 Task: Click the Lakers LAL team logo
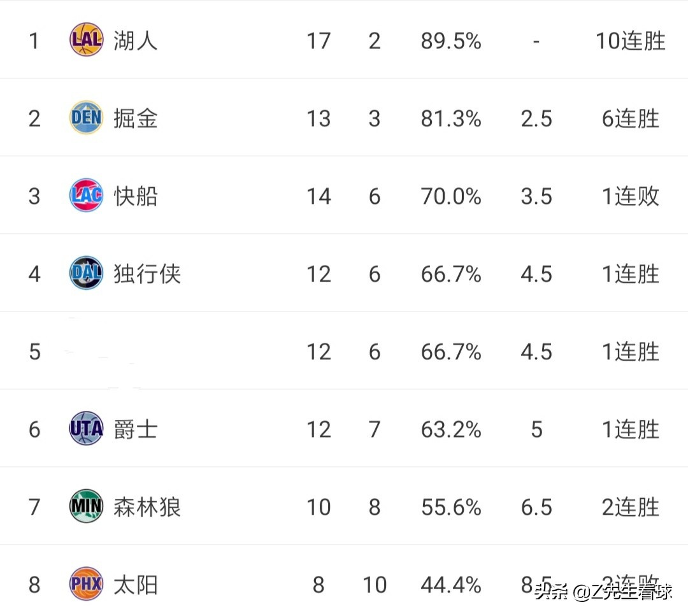point(86,40)
